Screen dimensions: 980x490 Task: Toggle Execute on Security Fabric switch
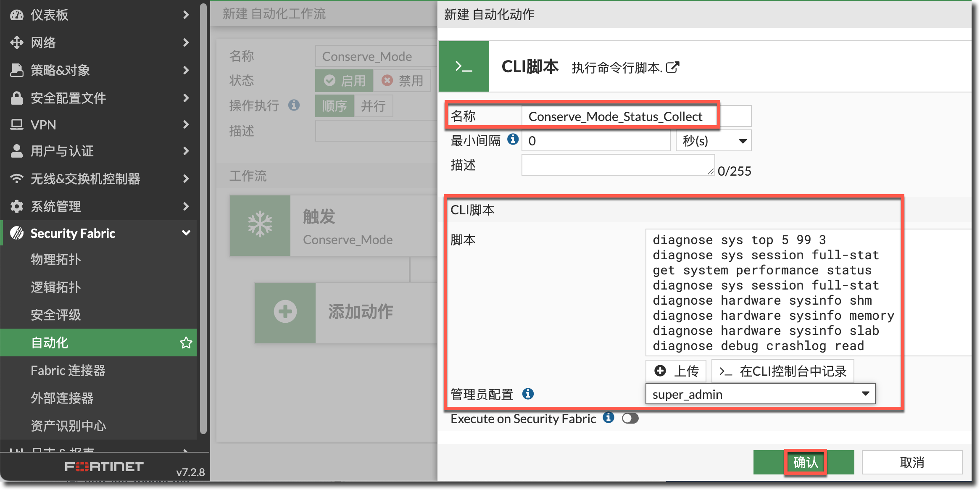pyautogui.click(x=630, y=418)
